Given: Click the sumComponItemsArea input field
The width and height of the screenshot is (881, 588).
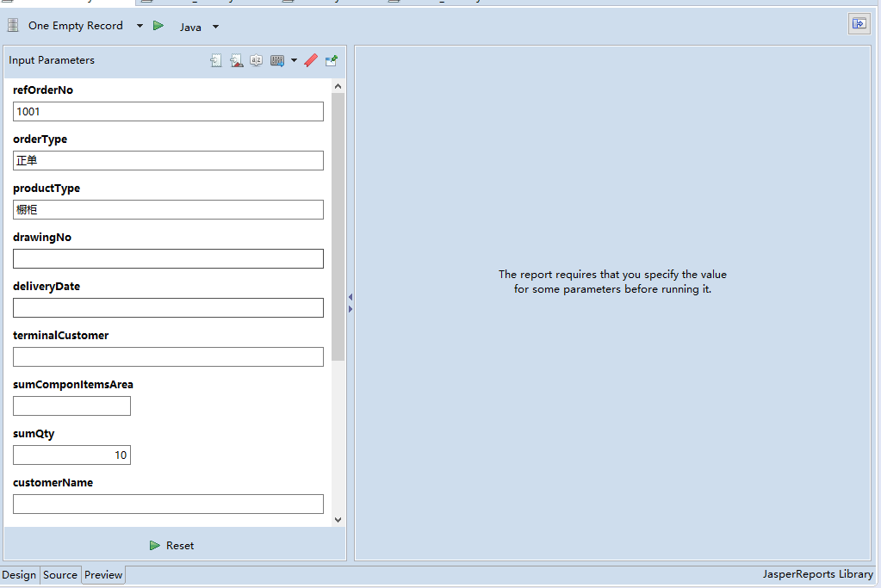Looking at the screenshot, I should [72, 406].
